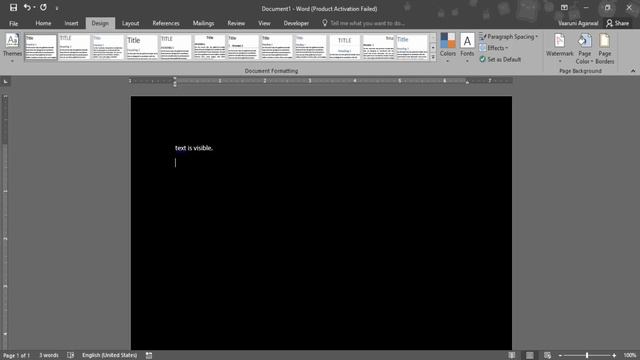This screenshot has width=640, height=360.
Task: Open Customize Quick Access Toolbar arrow
Action: (57, 8)
